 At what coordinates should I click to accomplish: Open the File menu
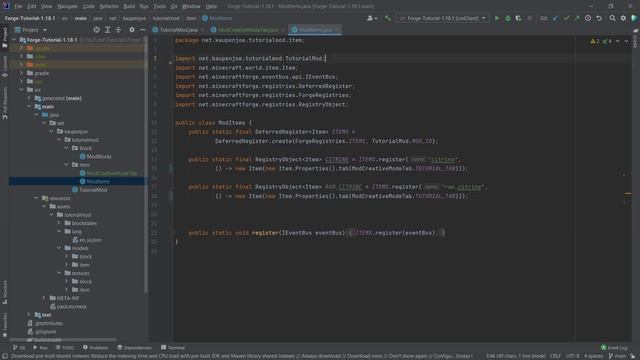[x=18, y=6]
